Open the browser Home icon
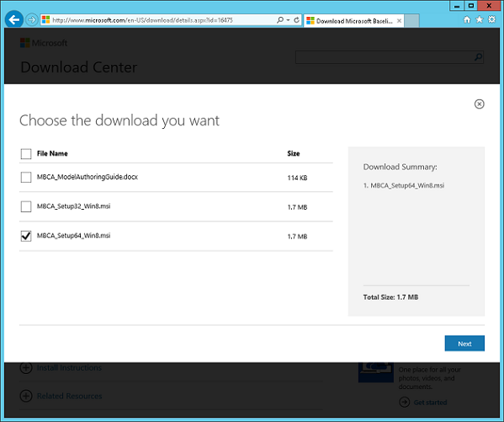The height and width of the screenshot is (422, 504). pos(467,19)
